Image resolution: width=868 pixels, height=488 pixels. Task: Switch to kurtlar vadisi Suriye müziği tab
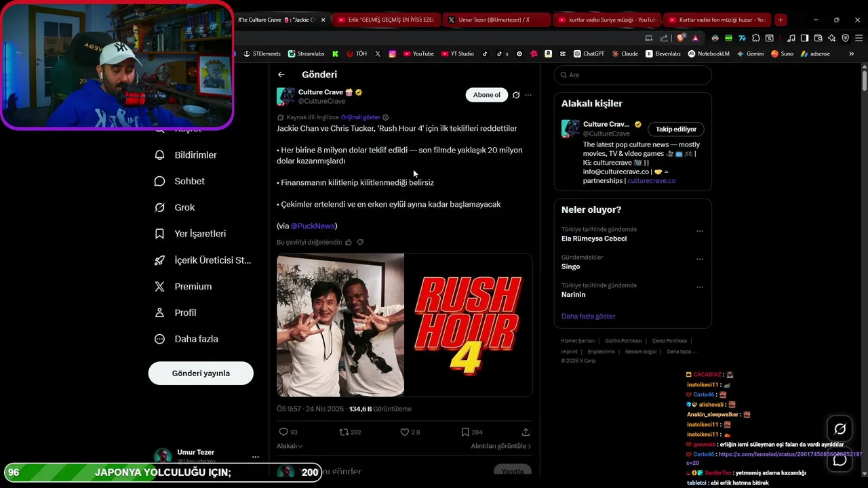606,20
